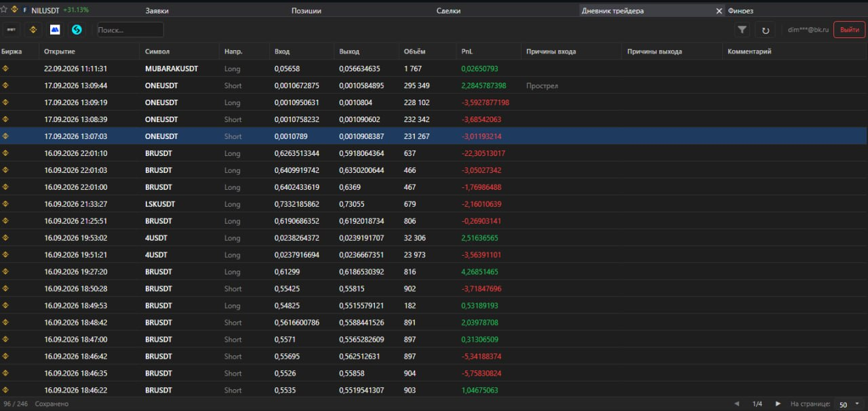Click the exchange icon in the LSKUSDT row
The height and width of the screenshot is (411, 868).
click(5, 204)
